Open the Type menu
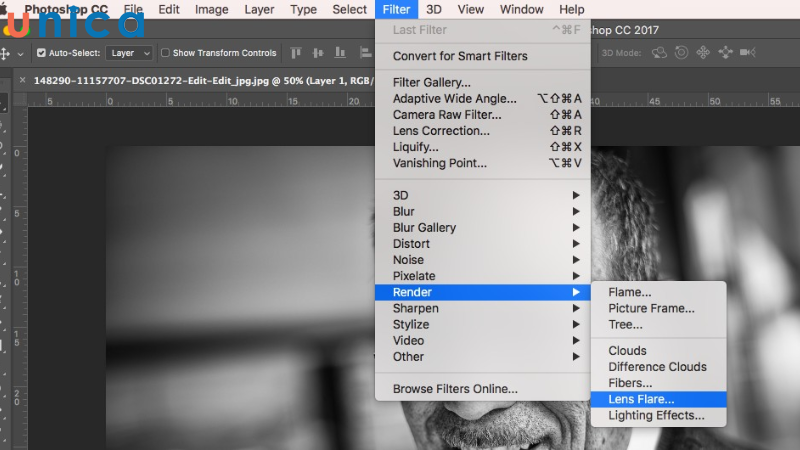 pyautogui.click(x=303, y=10)
